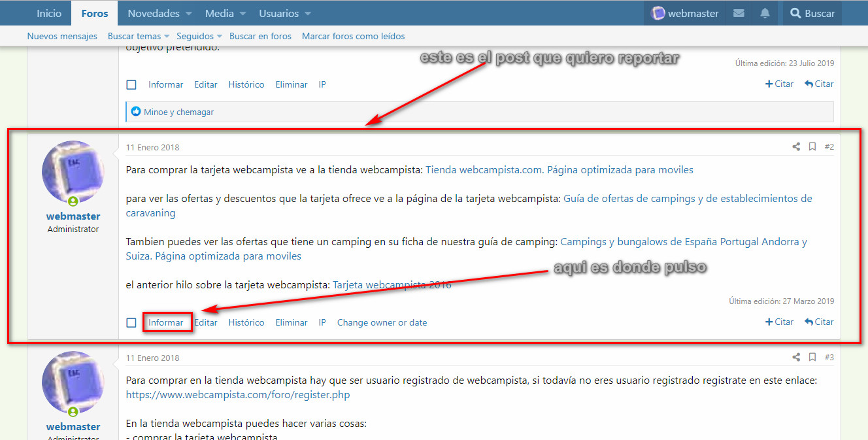Click +Citar on the post edited 23 Julio 2019
This screenshot has width=868, height=440.
point(779,84)
